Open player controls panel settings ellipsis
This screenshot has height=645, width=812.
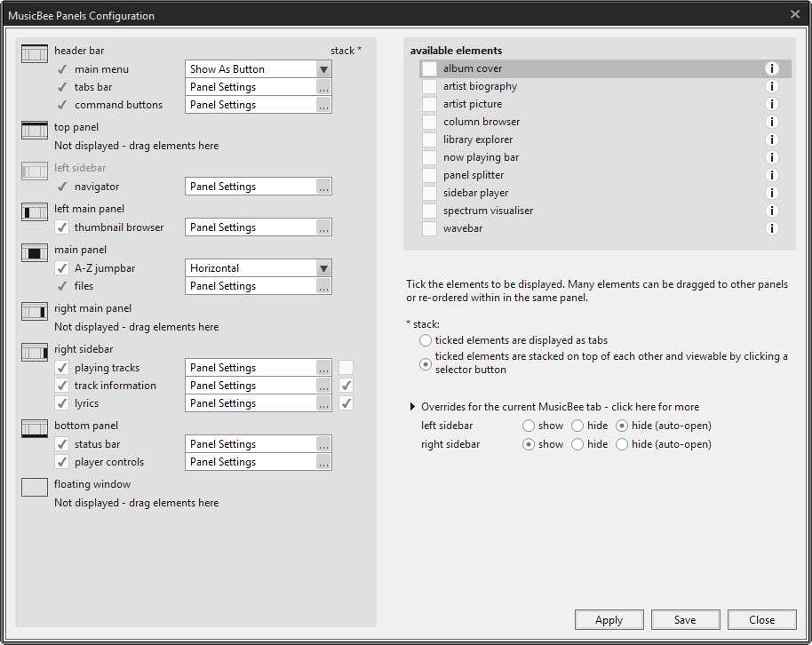pyautogui.click(x=323, y=462)
